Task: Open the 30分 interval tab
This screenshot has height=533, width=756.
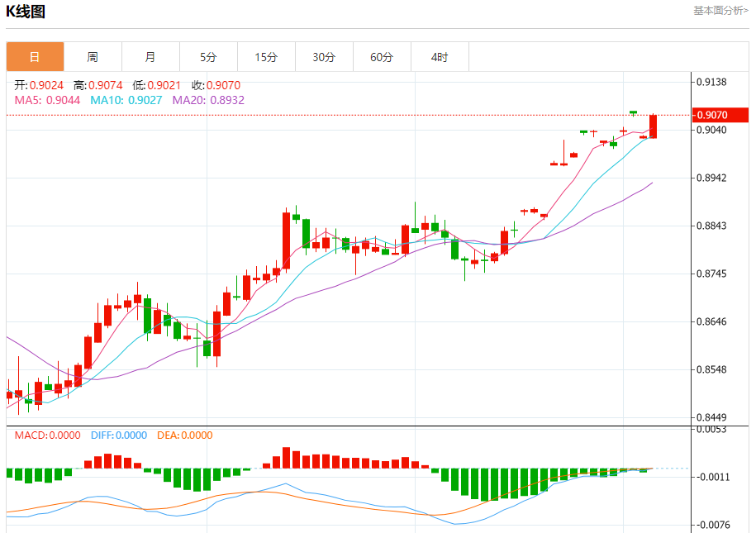Action: 324,57
